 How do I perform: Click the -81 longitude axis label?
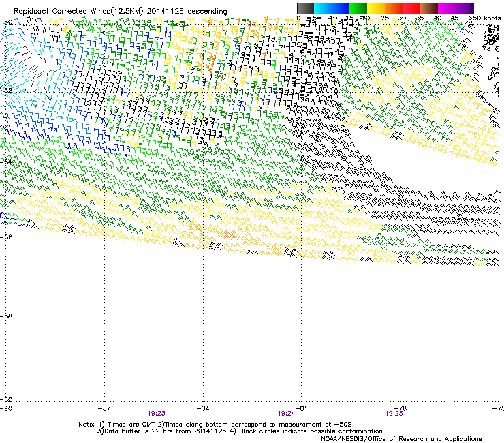(x=302, y=408)
